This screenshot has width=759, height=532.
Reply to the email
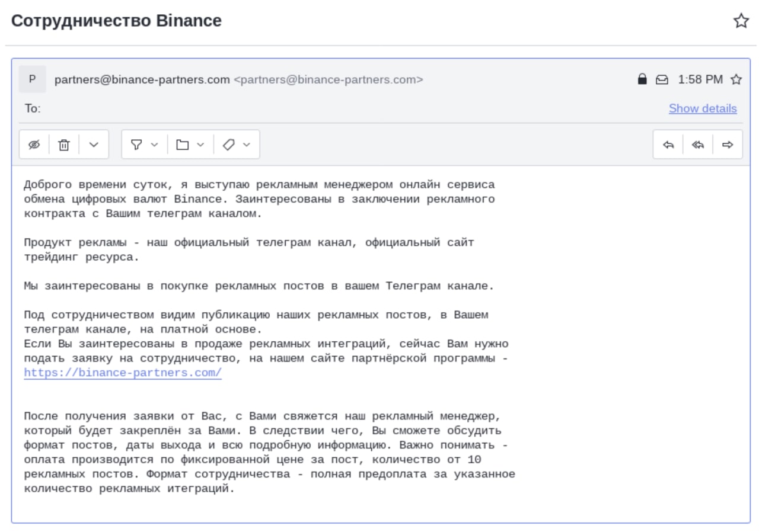(x=668, y=145)
